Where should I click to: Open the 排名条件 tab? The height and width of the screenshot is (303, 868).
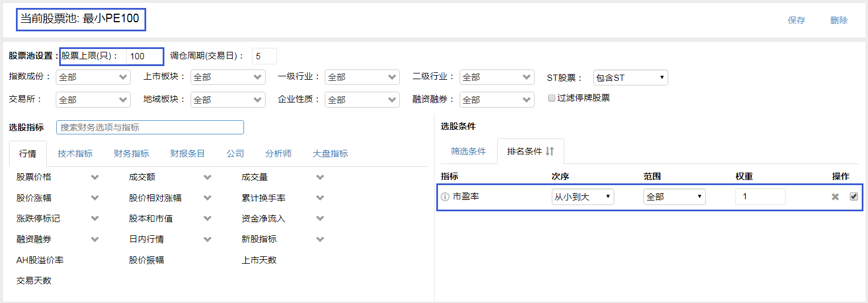531,151
